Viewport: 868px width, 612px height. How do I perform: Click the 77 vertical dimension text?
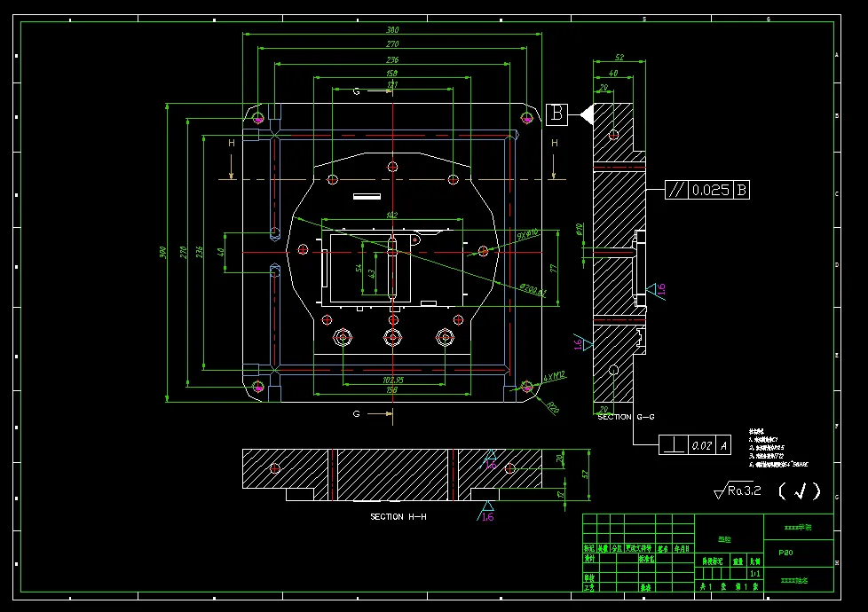click(x=553, y=269)
